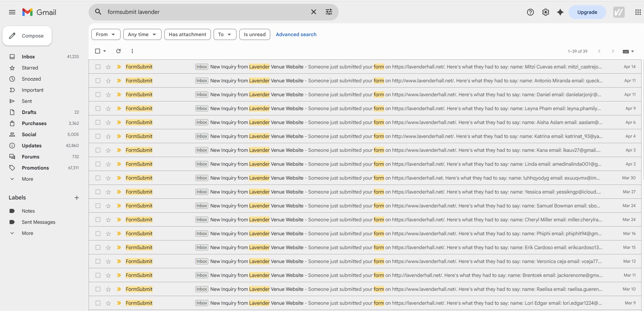Expand More under the mail folders

(x=27, y=179)
